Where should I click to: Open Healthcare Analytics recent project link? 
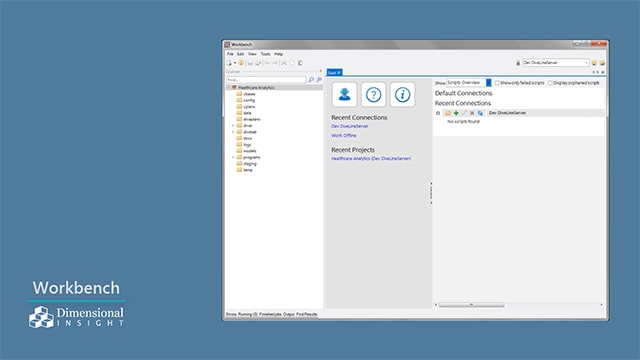pos(371,158)
